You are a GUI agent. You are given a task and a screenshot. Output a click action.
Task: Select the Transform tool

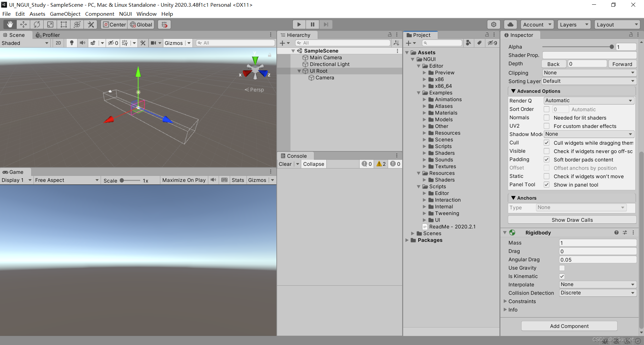(x=77, y=24)
